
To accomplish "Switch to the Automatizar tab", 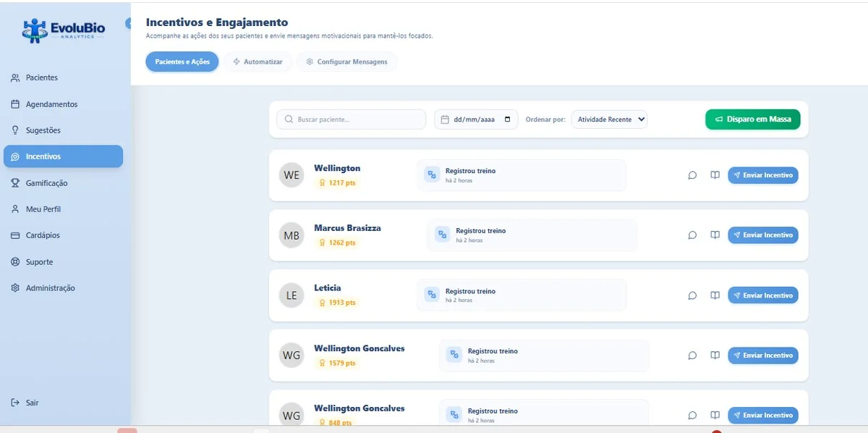I will (258, 62).
